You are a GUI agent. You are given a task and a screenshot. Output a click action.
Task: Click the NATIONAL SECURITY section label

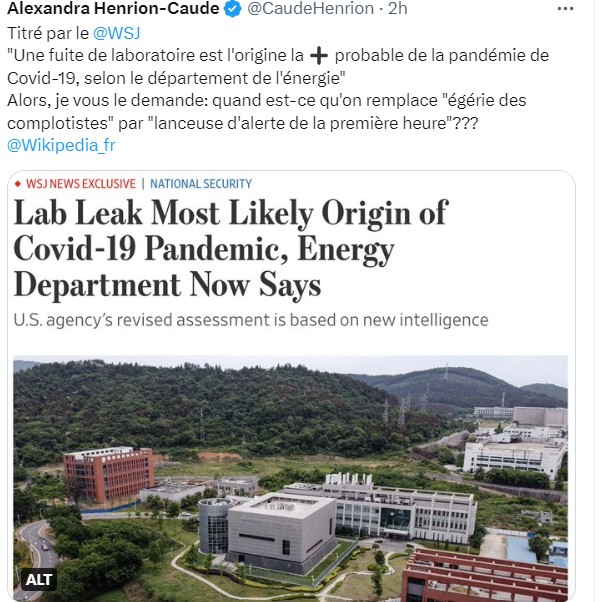click(201, 184)
